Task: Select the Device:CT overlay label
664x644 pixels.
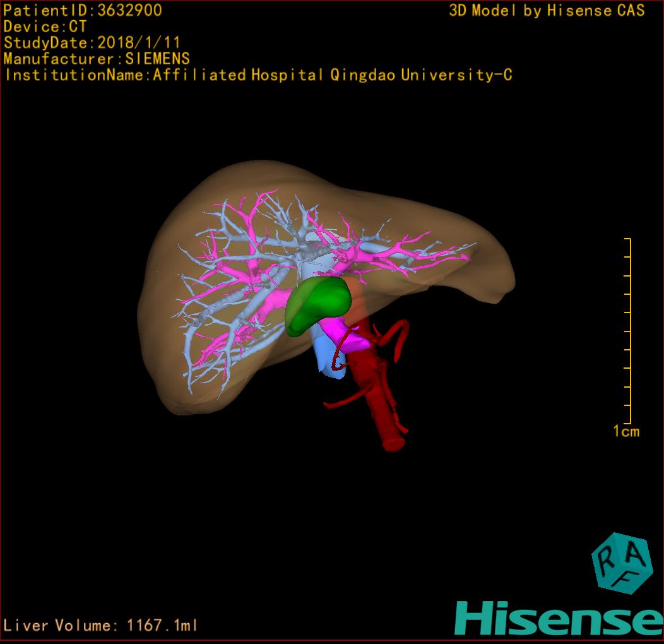Action: pyautogui.click(x=45, y=27)
